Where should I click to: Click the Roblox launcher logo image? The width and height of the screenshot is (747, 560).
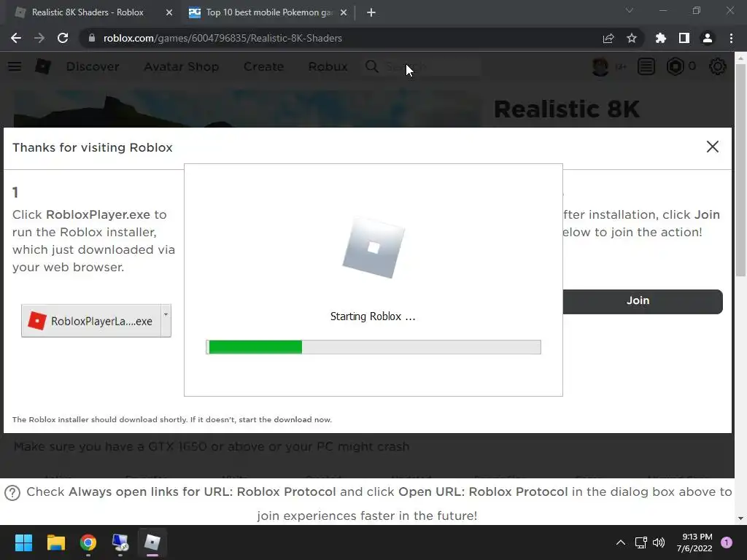pyautogui.click(x=373, y=248)
